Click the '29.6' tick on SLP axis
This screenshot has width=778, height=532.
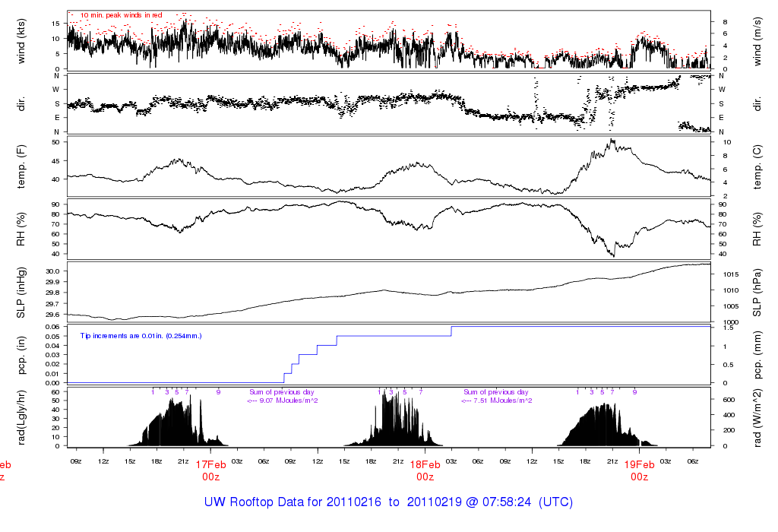click(53, 315)
